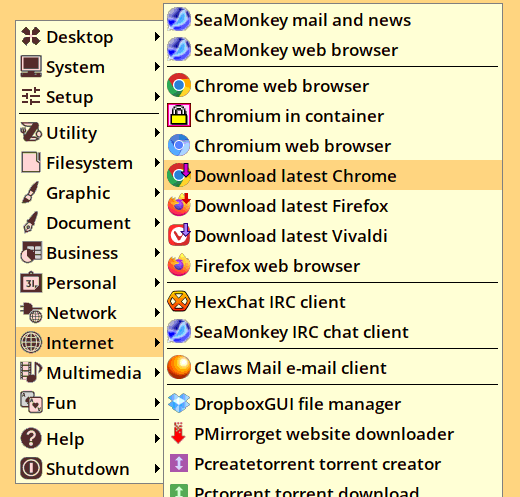The width and height of the screenshot is (520, 497).
Task: Click the Download latest Vivaldi icon
Action: click(179, 235)
